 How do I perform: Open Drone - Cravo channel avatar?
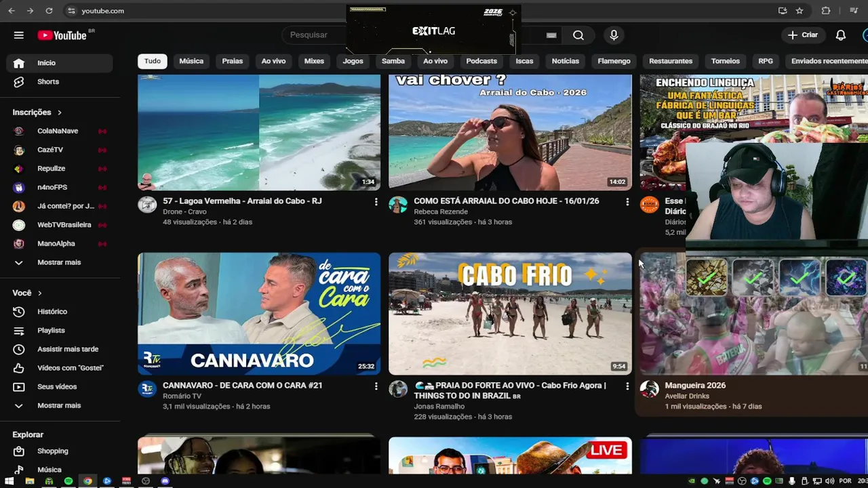click(147, 204)
